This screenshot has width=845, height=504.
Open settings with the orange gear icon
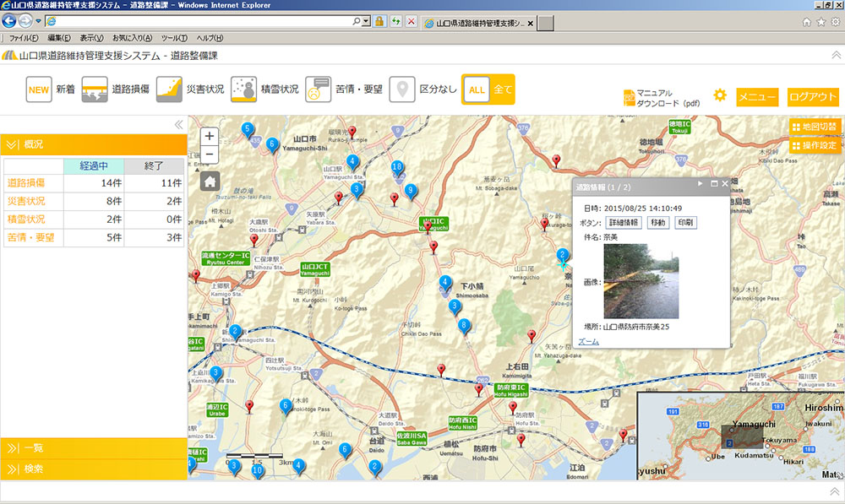coord(720,95)
